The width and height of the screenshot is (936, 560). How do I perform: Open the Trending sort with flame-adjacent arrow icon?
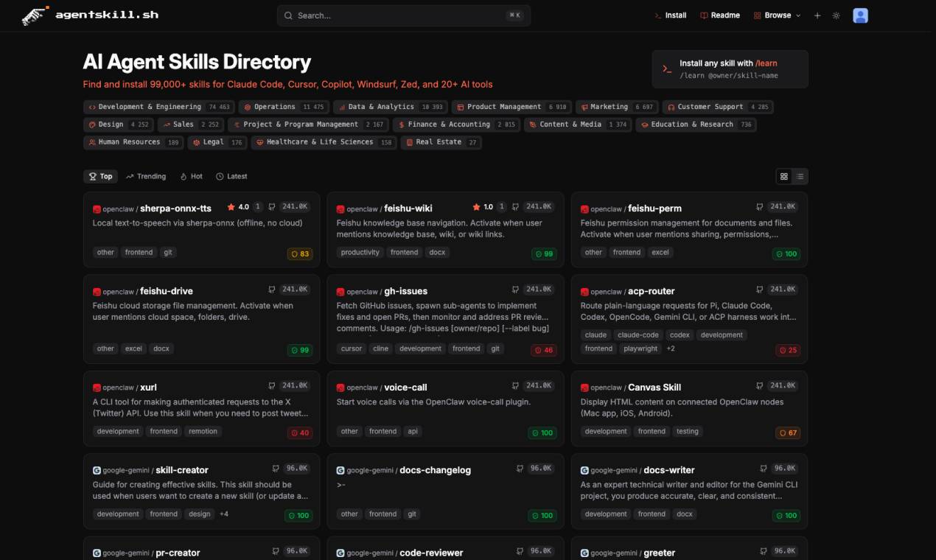pos(145,176)
